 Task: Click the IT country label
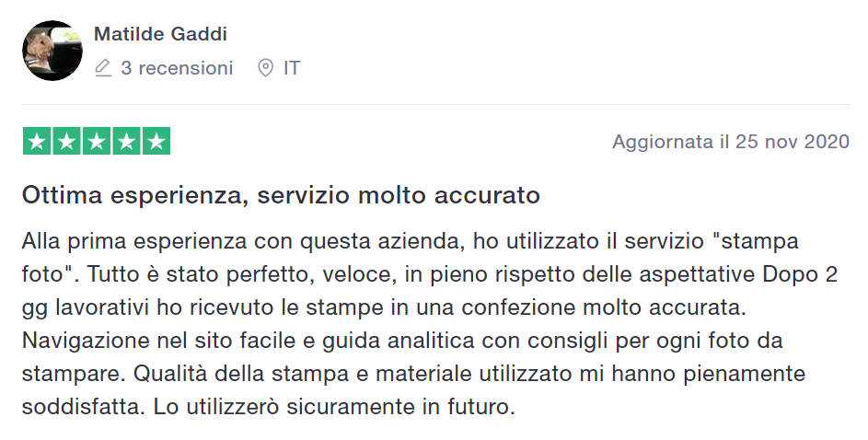pos(292,68)
